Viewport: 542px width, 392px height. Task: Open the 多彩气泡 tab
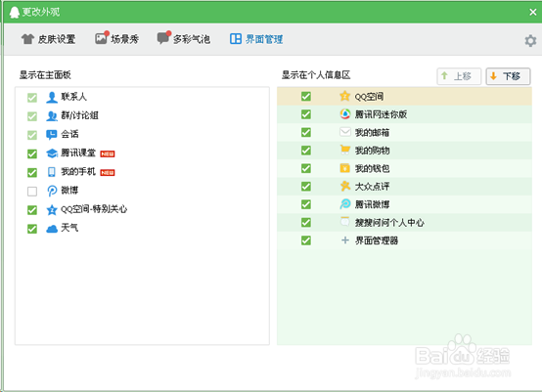183,39
